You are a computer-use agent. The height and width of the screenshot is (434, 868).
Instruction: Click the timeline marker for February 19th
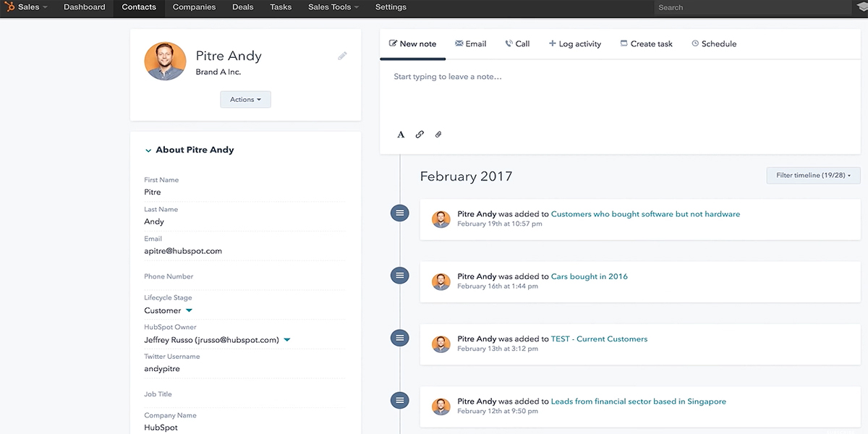pyautogui.click(x=399, y=213)
